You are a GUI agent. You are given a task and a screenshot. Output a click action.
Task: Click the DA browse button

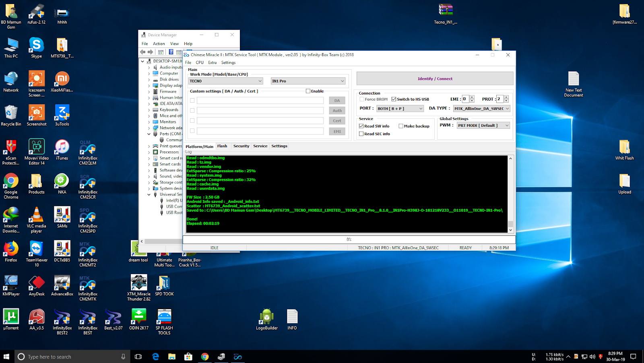(337, 101)
